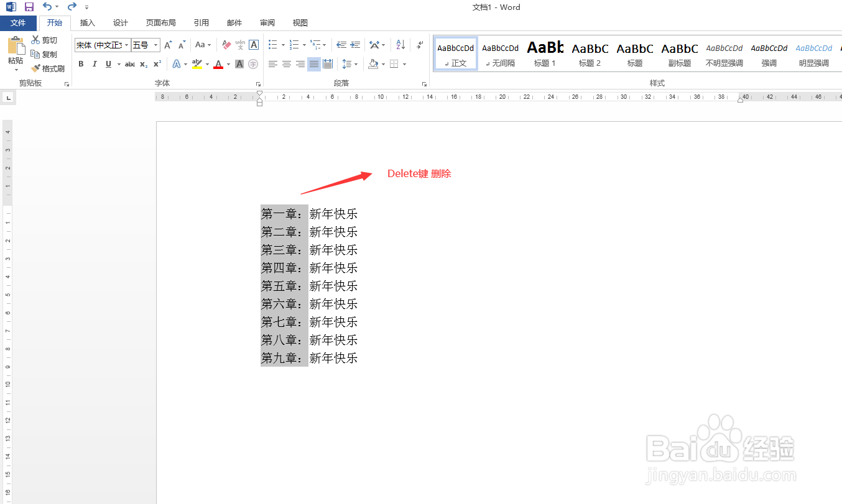Click the Text Effects glowing A icon
The height and width of the screenshot is (504, 842).
pyautogui.click(x=177, y=64)
